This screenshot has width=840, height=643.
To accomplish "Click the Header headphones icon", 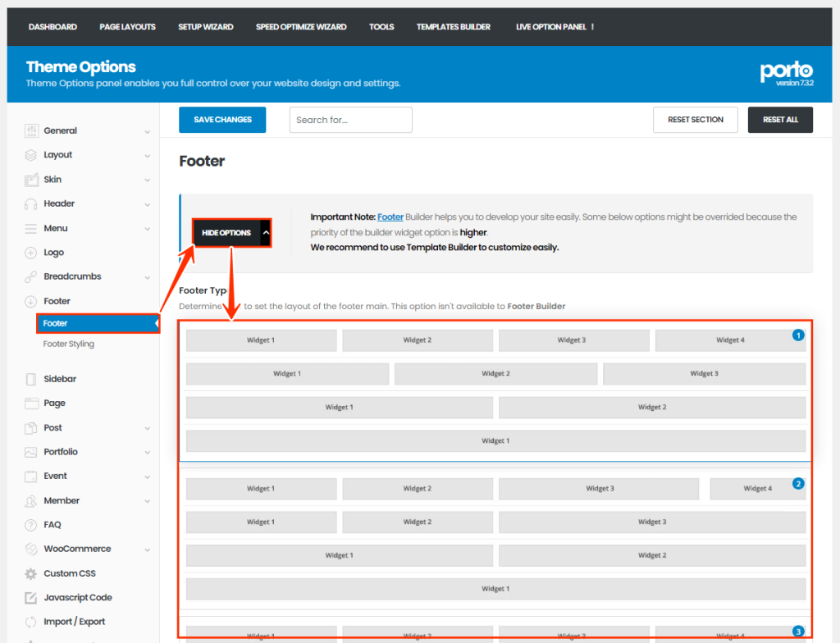I will pyautogui.click(x=31, y=203).
